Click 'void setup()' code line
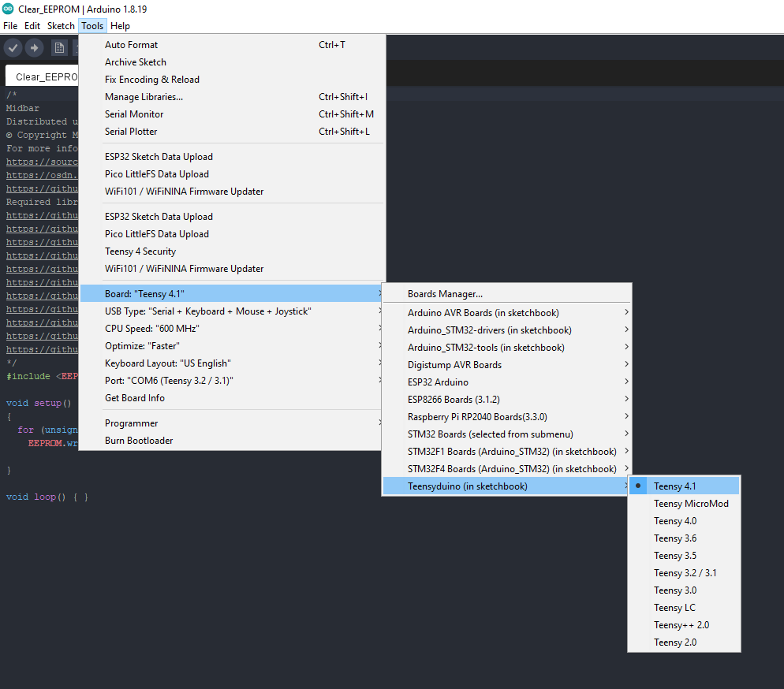Viewport: 784px width, 689px height. (39, 403)
